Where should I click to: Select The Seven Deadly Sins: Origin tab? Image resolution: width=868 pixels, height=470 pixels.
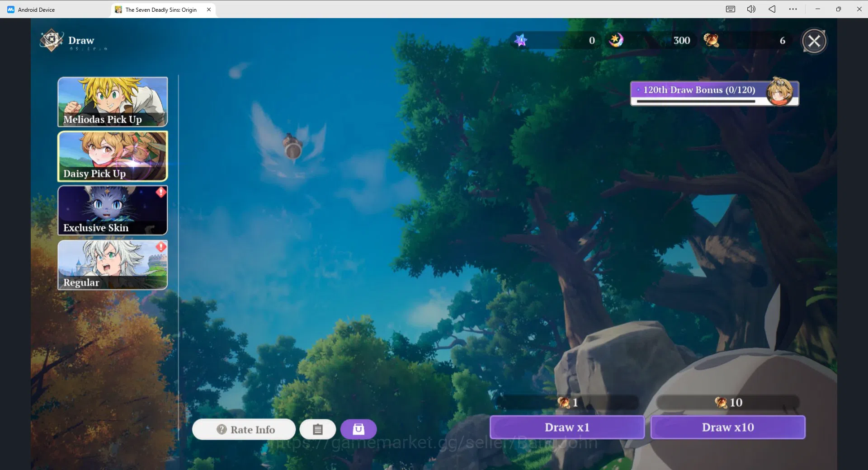pos(163,9)
